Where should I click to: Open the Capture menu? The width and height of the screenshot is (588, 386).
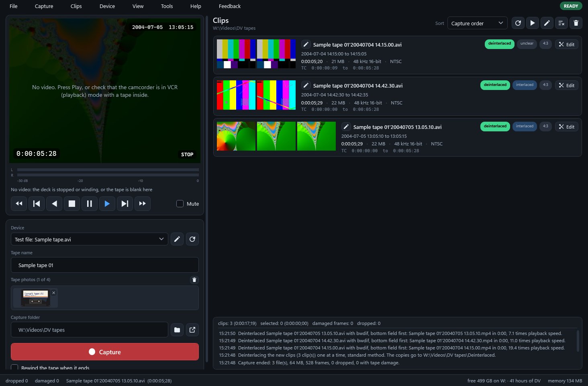tap(44, 6)
